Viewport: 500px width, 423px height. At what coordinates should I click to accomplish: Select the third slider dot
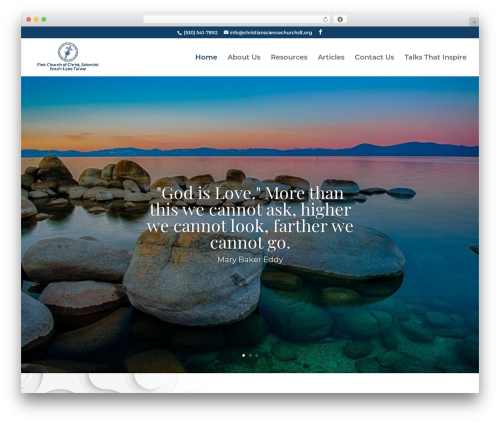coord(256,355)
